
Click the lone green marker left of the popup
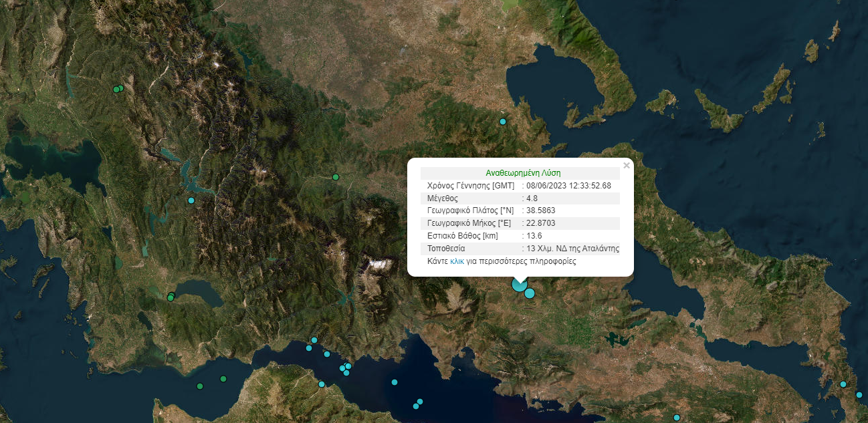336,177
